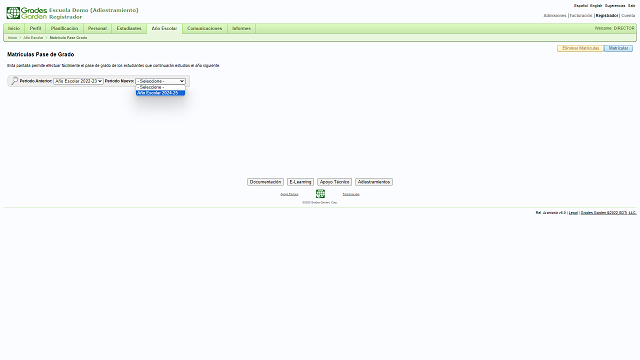Click the Año Escolar breadcrumb link
This screenshot has width=640, height=360.
(33, 38)
